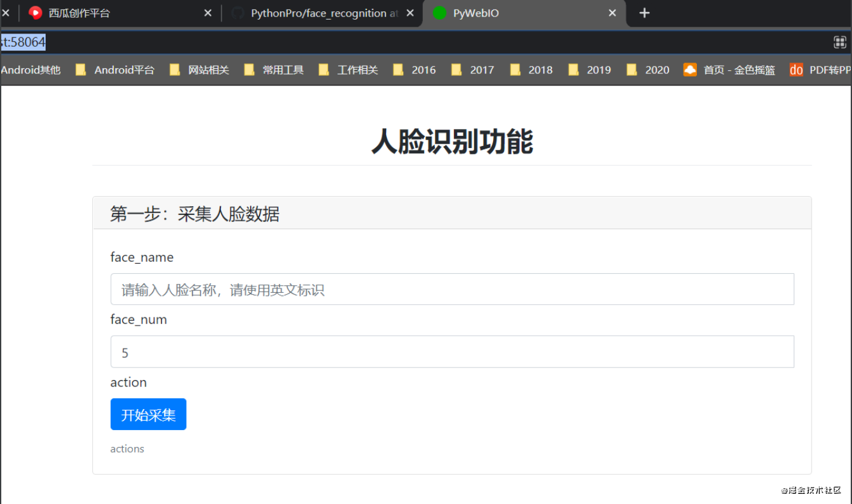
Task: Open the 2017 bookmark folder
Action: pos(472,70)
